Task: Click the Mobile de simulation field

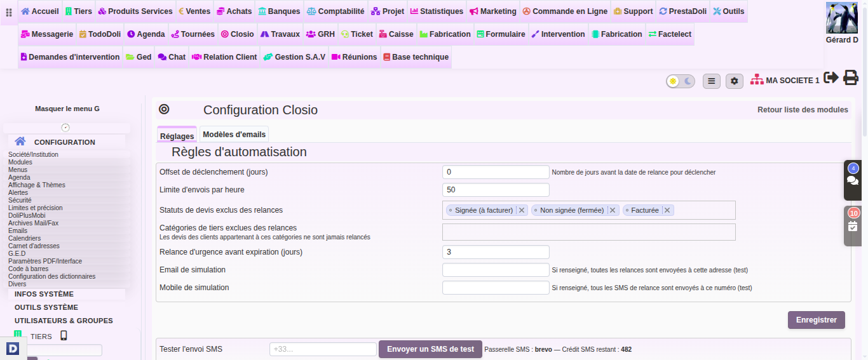Action: [496, 288]
